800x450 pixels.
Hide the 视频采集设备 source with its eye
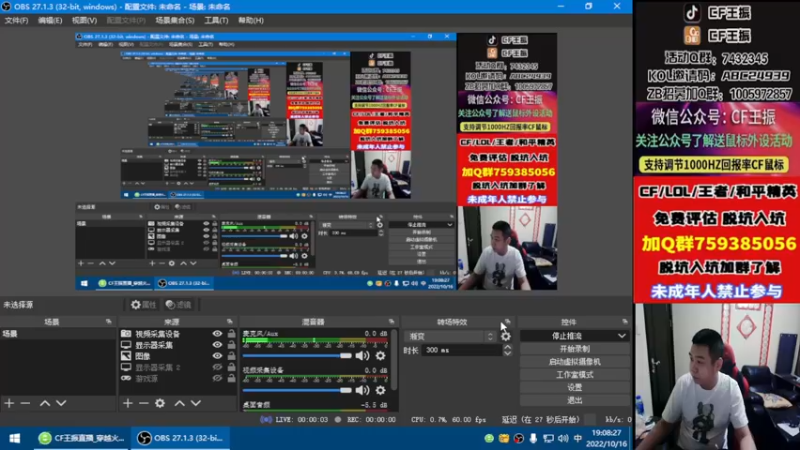[217, 334]
